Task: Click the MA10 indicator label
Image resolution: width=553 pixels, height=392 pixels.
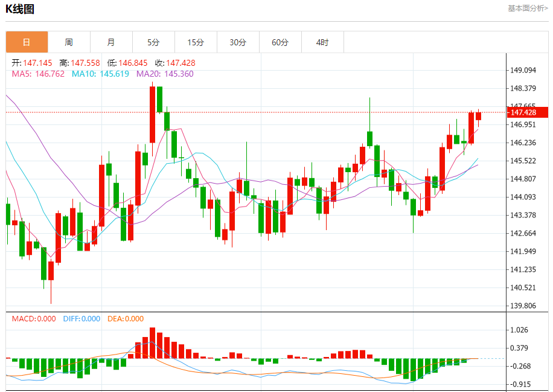Action: (100, 74)
